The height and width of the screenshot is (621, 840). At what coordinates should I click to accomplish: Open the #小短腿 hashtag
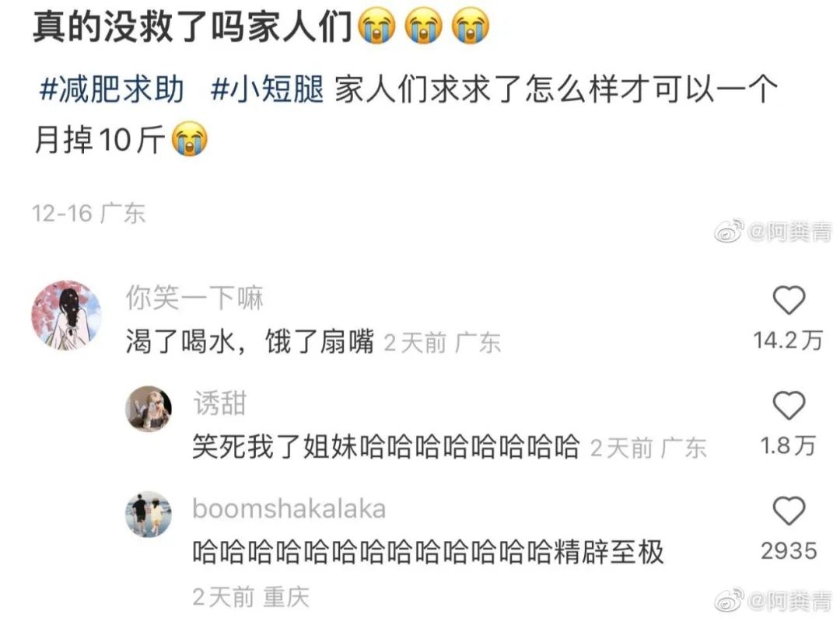268,89
